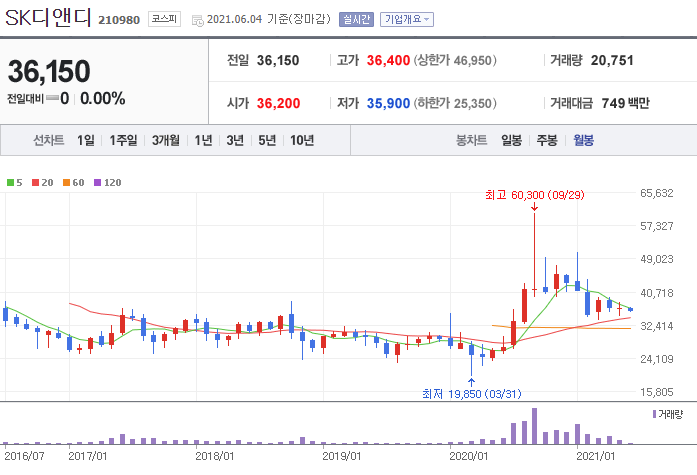Switch to 일봉 candlestick chart
Screen dimensions: 697x475
tap(512, 140)
